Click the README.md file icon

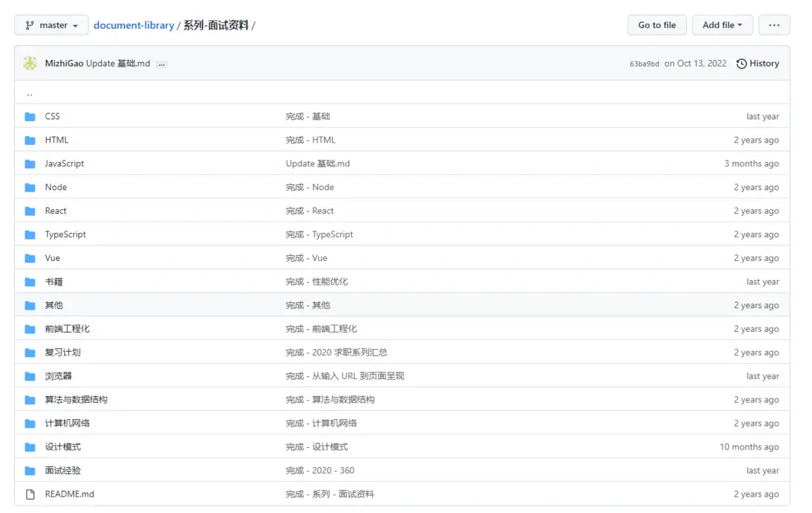pos(30,495)
